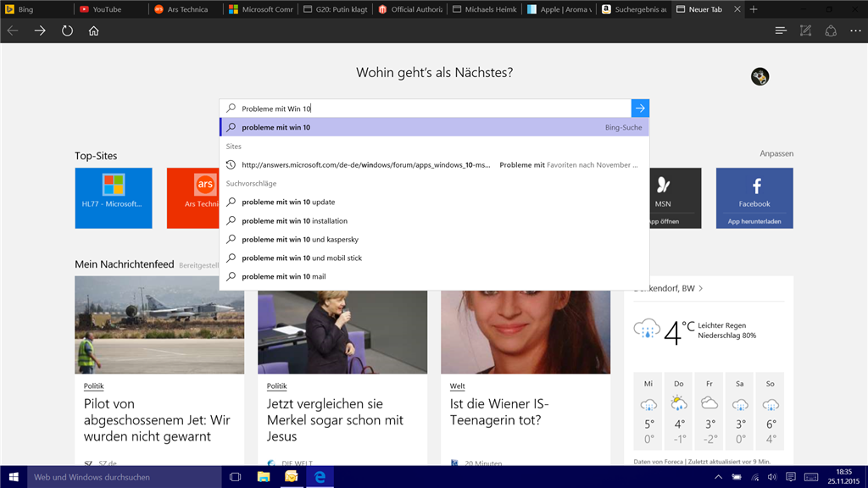The height and width of the screenshot is (488, 868).
Task: Click Edge icon on taskbar
Action: click(320, 477)
